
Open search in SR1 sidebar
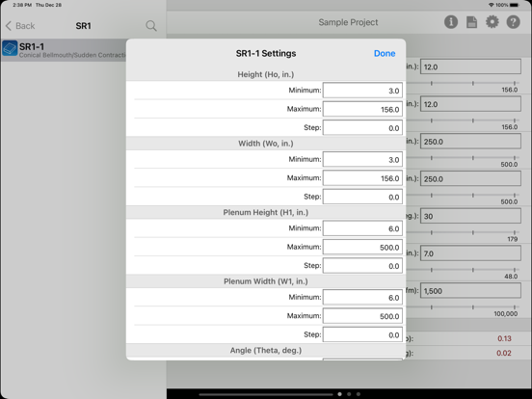(x=151, y=26)
